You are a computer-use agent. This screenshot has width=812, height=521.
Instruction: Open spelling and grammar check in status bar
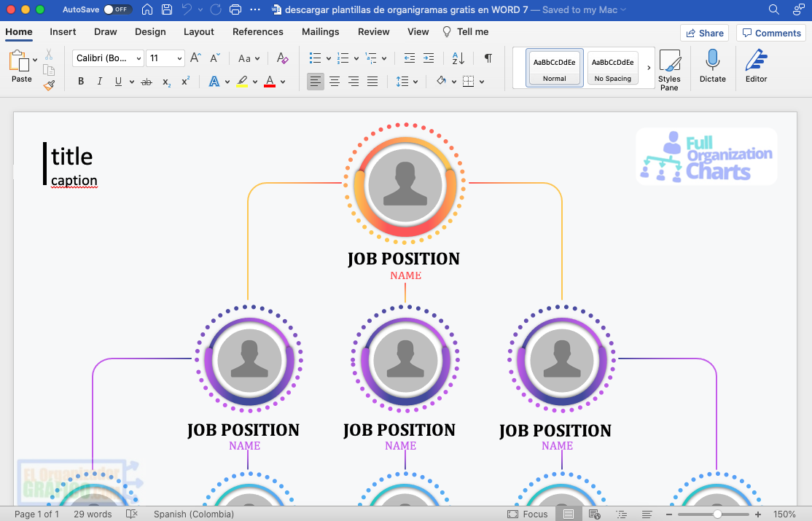pos(132,514)
